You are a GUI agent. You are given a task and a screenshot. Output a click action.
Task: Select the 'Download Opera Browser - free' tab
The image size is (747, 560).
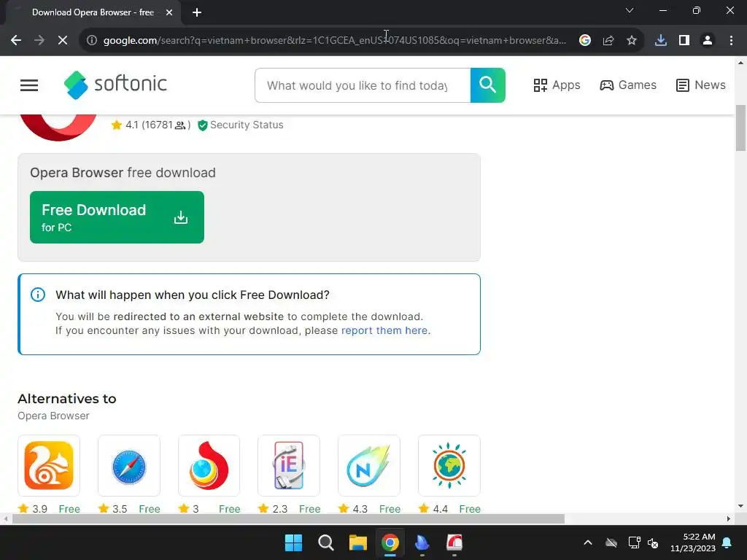93,12
